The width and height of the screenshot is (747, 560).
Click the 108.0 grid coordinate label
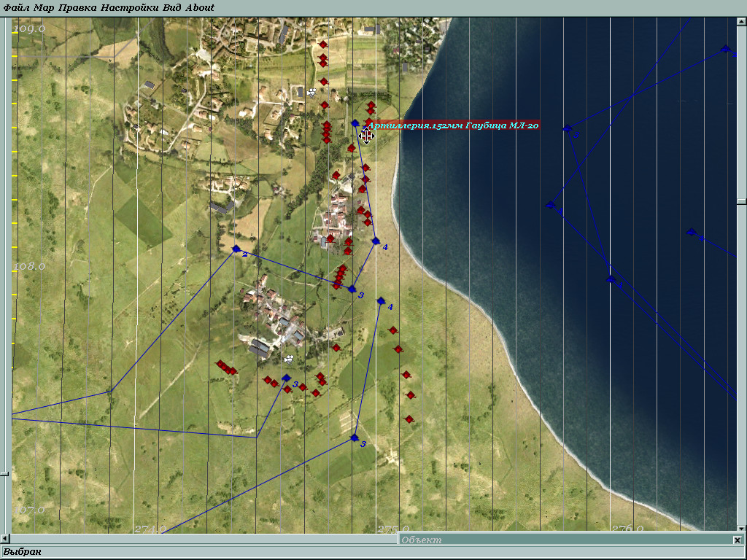tap(29, 266)
